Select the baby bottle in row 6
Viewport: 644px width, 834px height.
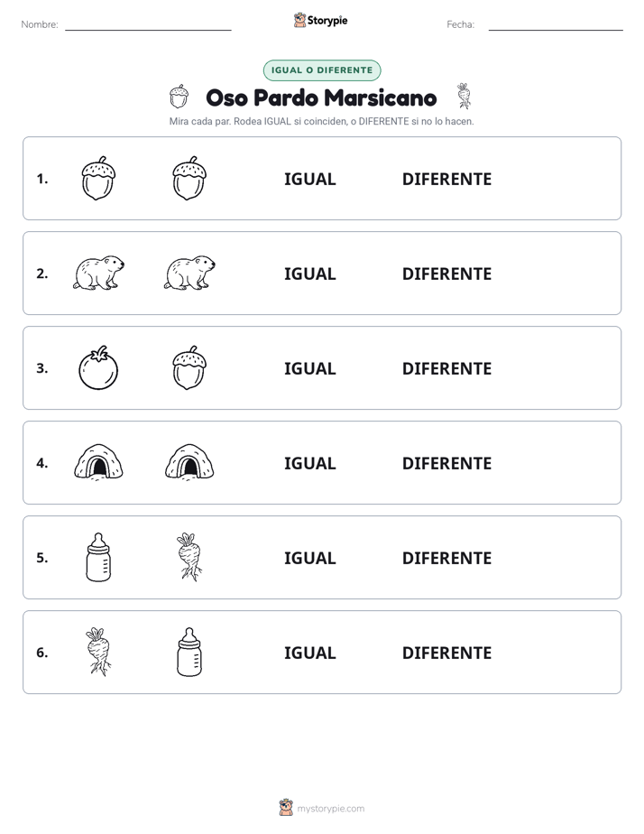[x=189, y=652]
